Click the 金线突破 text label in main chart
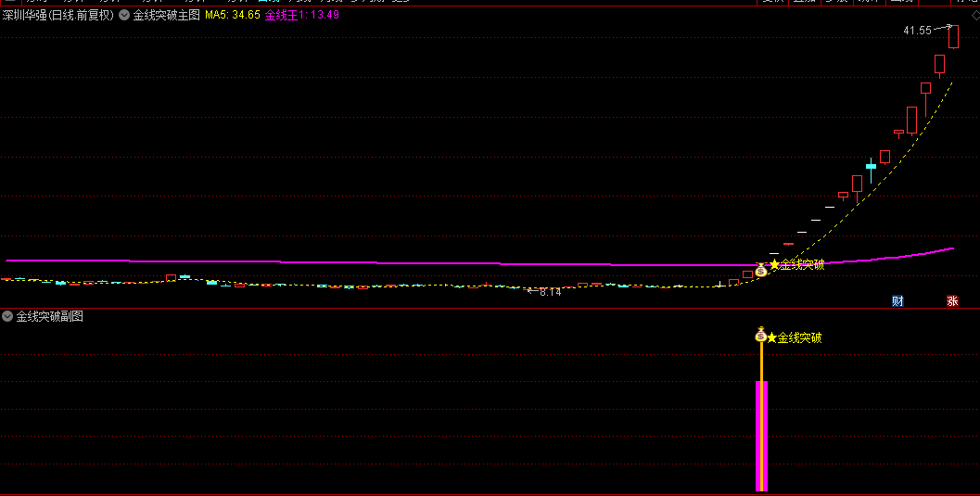Image resolution: width=980 pixels, height=496 pixels. (x=802, y=265)
